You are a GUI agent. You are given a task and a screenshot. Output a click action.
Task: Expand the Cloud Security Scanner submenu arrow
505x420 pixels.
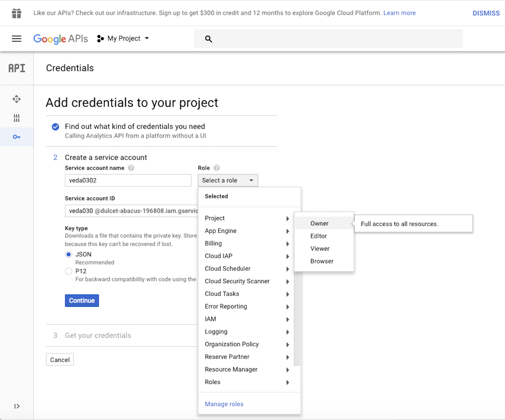click(x=288, y=281)
